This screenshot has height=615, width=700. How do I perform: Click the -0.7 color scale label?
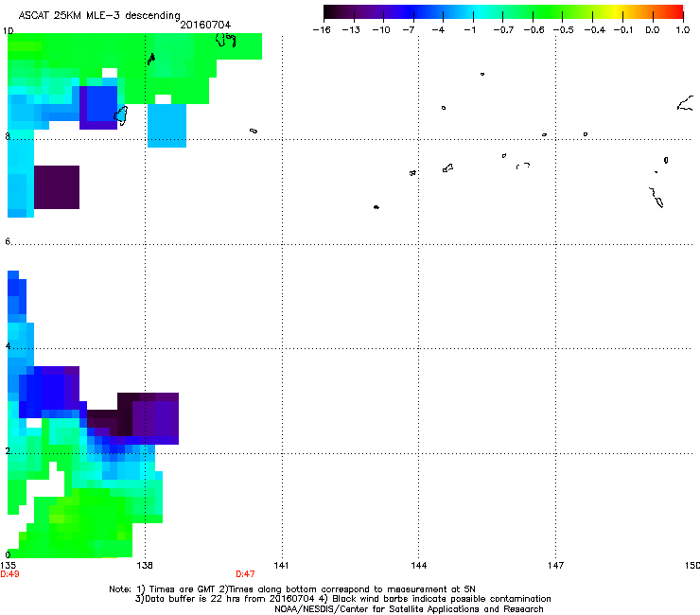click(503, 30)
